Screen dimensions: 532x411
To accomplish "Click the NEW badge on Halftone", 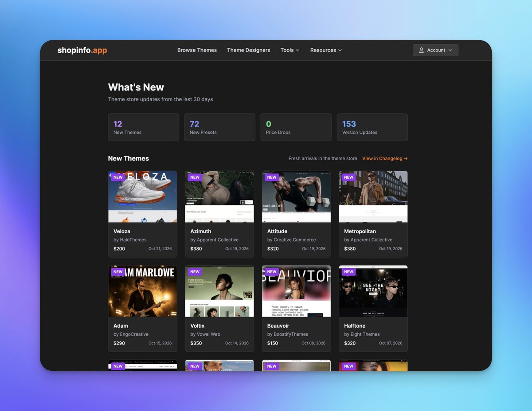I will [349, 272].
